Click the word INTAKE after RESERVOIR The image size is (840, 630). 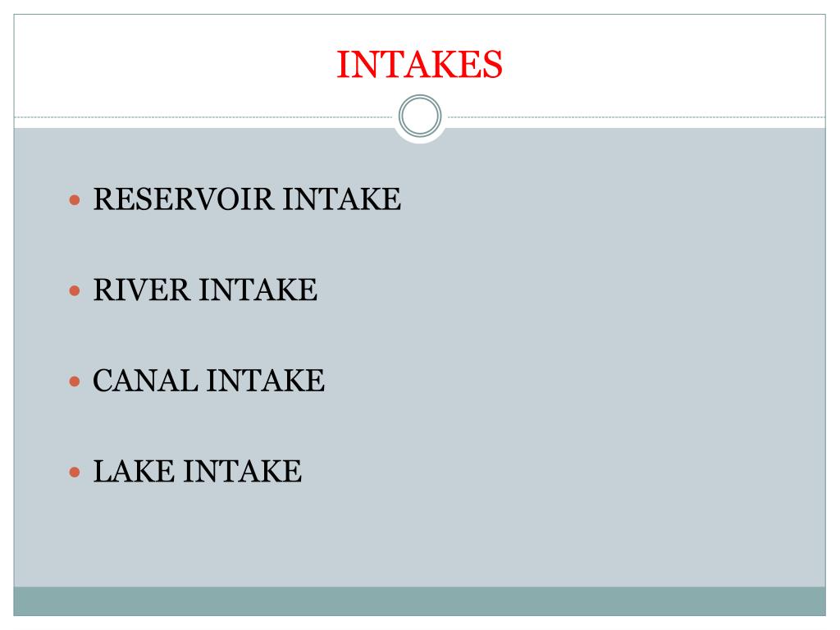(342, 199)
